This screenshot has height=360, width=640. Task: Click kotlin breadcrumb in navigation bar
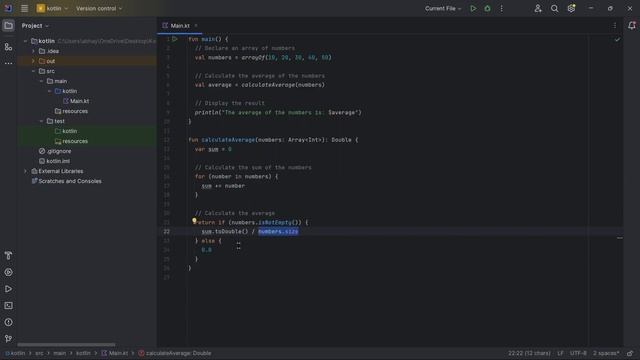[15, 353]
